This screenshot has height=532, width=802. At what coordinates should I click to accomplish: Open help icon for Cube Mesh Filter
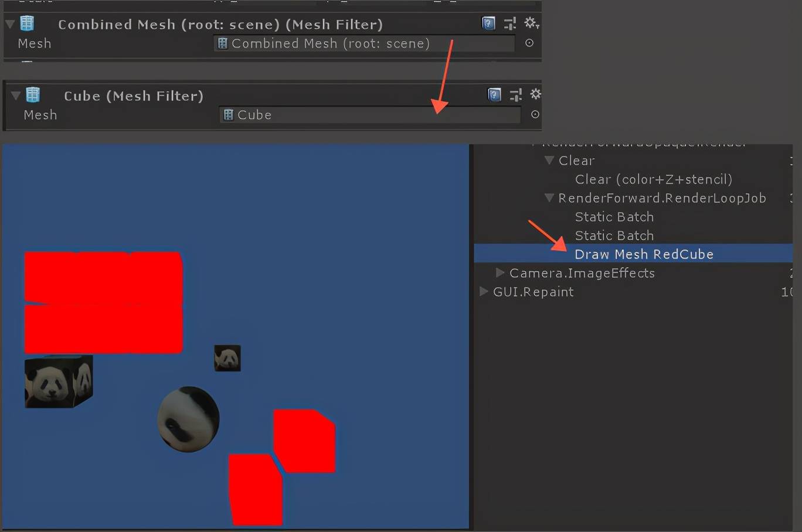[x=494, y=95]
